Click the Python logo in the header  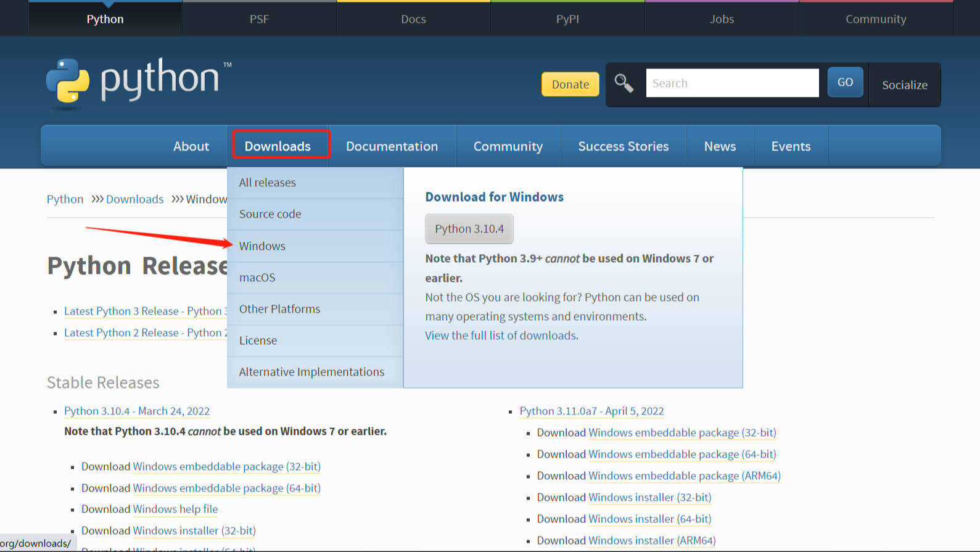(x=138, y=82)
